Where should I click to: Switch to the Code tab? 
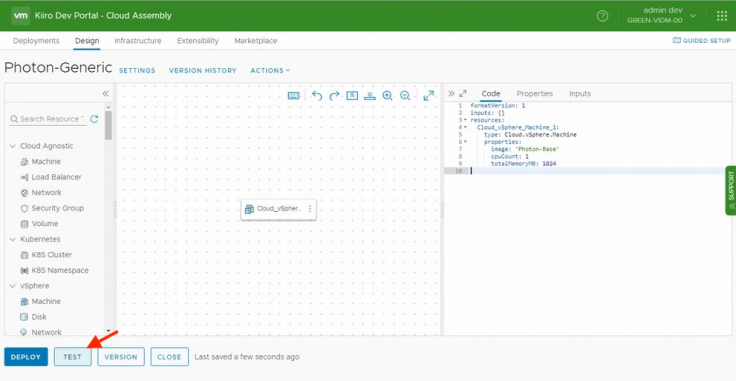point(491,93)
